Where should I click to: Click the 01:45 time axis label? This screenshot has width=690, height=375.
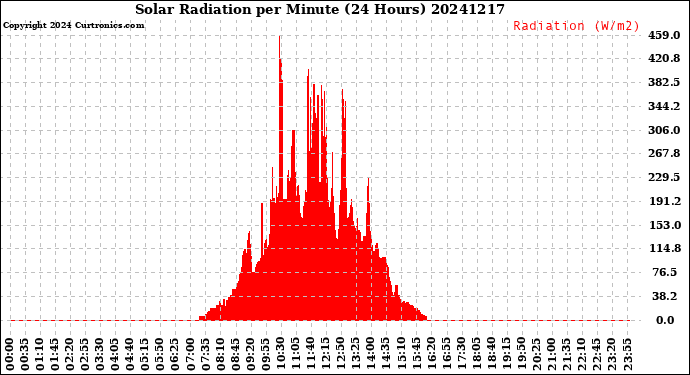click(55, 355)
